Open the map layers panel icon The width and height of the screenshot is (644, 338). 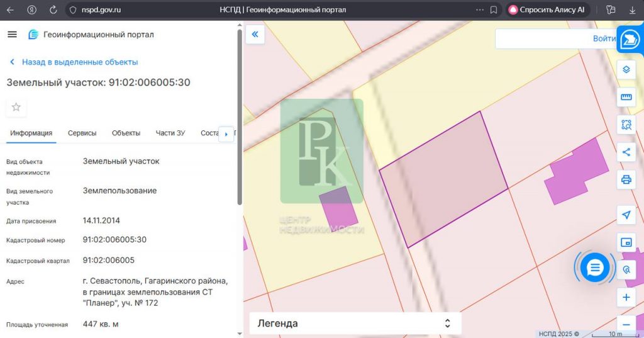click(626, 69)
